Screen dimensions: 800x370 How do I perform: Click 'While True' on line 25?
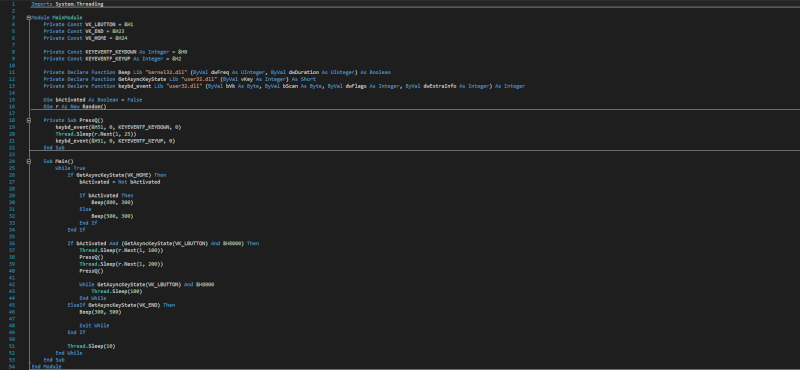tap(70, 168)
